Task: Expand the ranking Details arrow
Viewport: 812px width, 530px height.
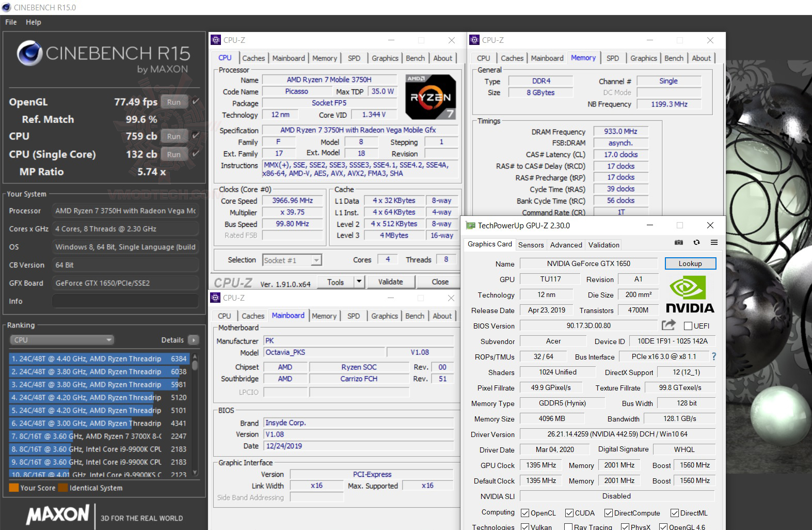Action: click(194, 340)
